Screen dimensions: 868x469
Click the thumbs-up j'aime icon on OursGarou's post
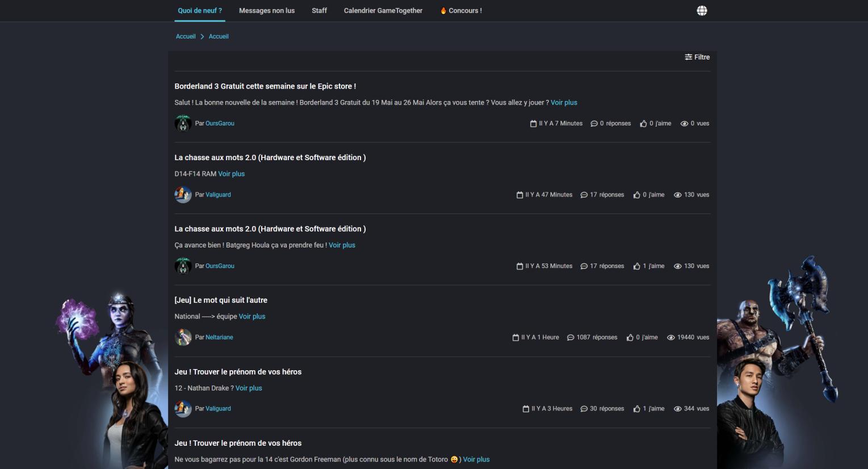click(x=637, y=266)
